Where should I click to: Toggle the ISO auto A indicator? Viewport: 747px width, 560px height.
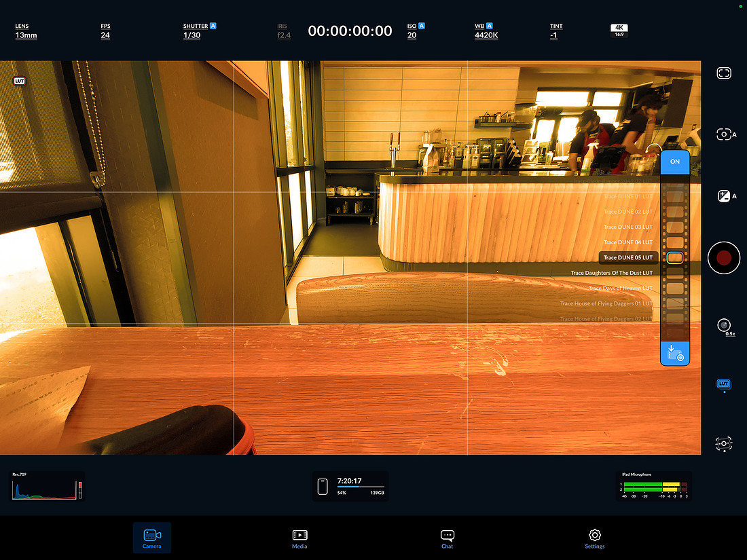422,26
